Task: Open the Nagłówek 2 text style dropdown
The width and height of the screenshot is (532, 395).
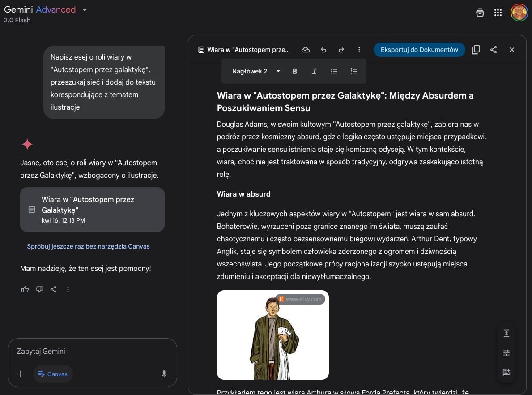Action: (256, 71)
